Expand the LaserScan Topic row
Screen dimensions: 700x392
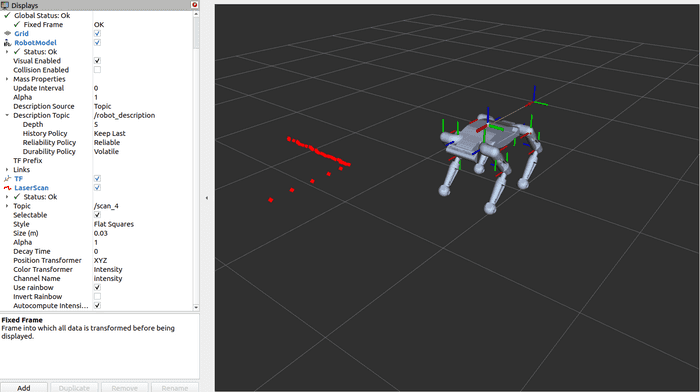click(7, 206)
